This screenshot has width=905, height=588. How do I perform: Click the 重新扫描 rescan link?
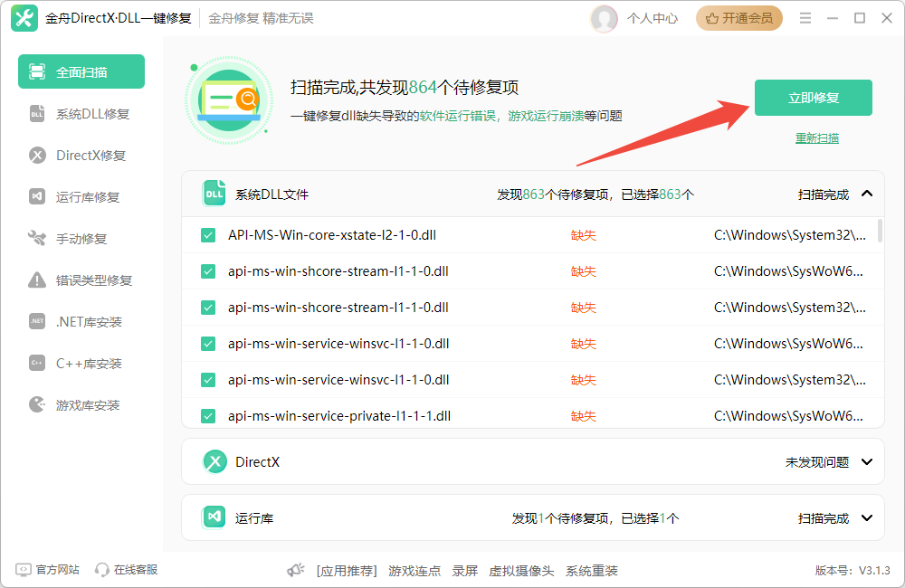[x=816, y=138]
